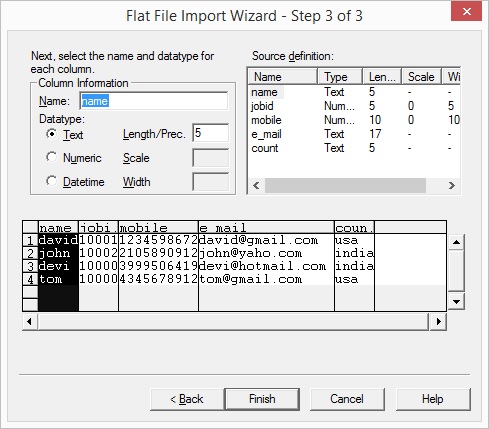Click the column Name input field

tap(154, 101)
